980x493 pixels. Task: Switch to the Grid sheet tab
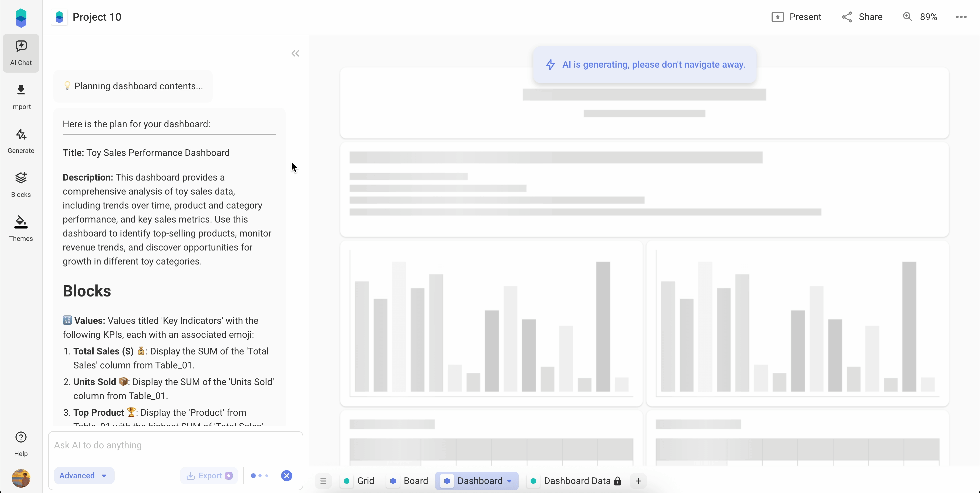(359, 481)
